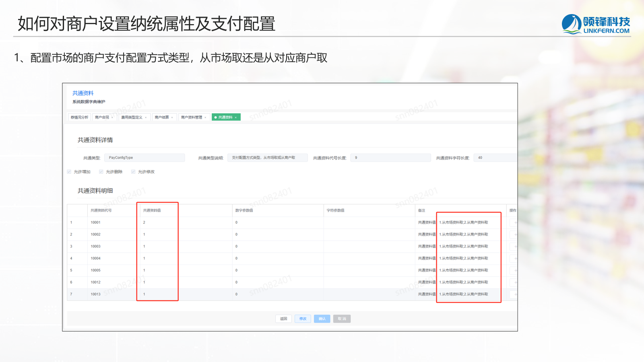Switch to the 商户结算 tab

point(162,117)
